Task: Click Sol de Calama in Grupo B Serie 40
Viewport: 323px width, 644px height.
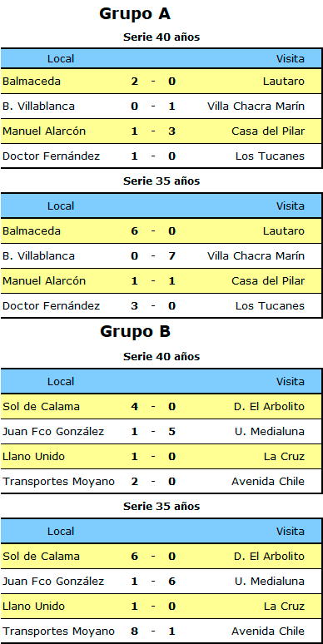Action: [x=41, y=407]
